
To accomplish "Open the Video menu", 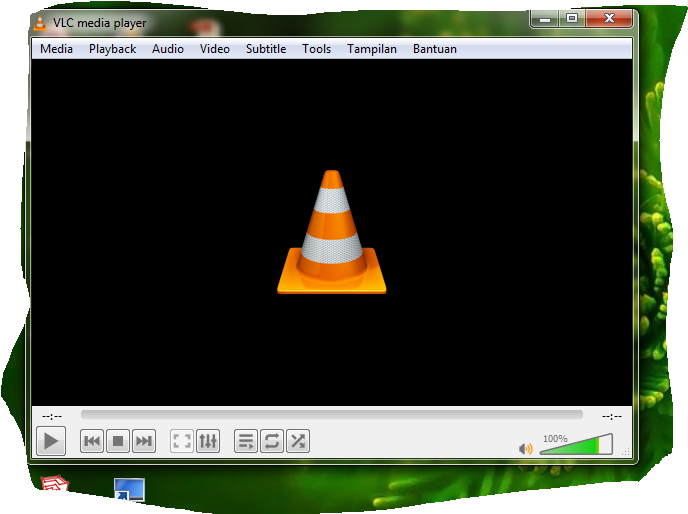I will (x=215, y=49).
